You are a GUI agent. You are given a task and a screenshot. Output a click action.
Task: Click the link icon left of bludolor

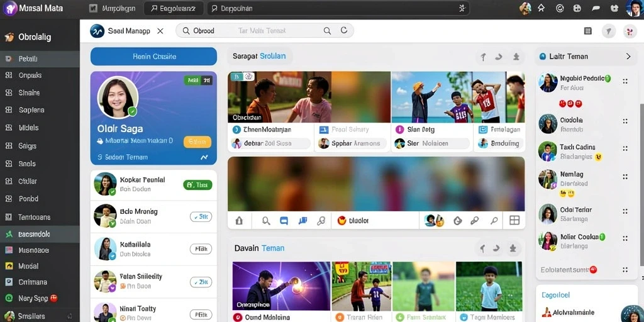pos(321,221)
